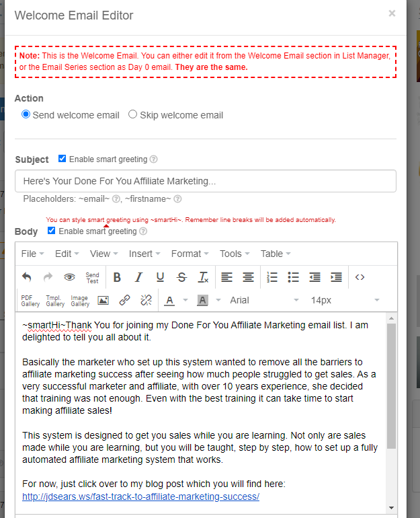Toggle Subject enable smart greeting checkbox
Screen dimensions: 420x518
click(x=62, y=159)
